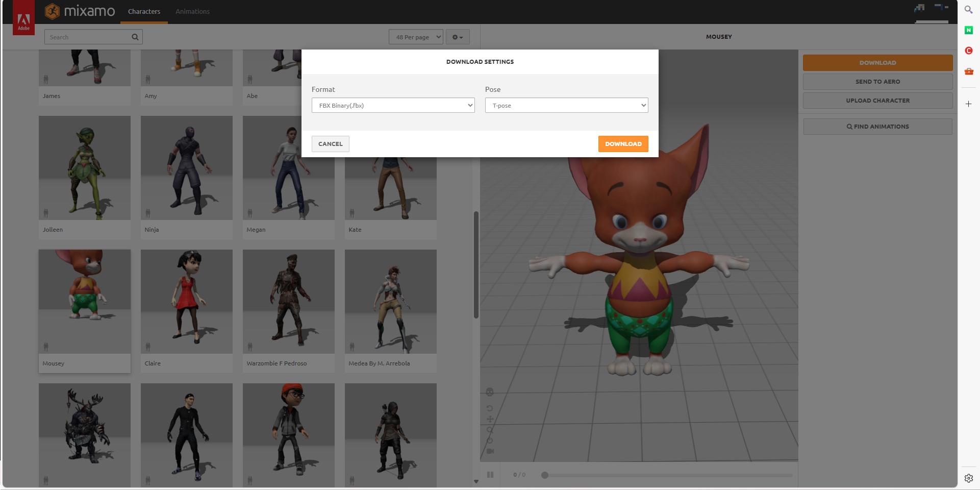The height and width of the screenshot is (490, 980).
Task: Open the Format dropdown
Action: click(x=393, y=105)
